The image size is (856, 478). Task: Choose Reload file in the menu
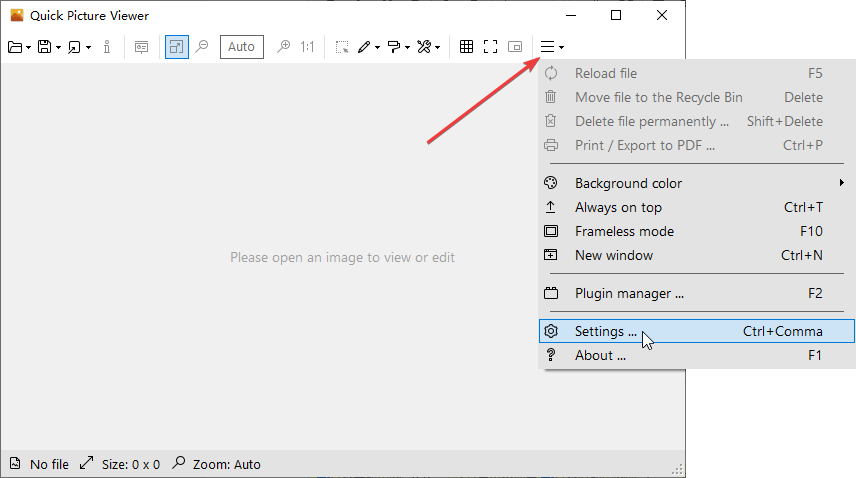coord(697,73)
